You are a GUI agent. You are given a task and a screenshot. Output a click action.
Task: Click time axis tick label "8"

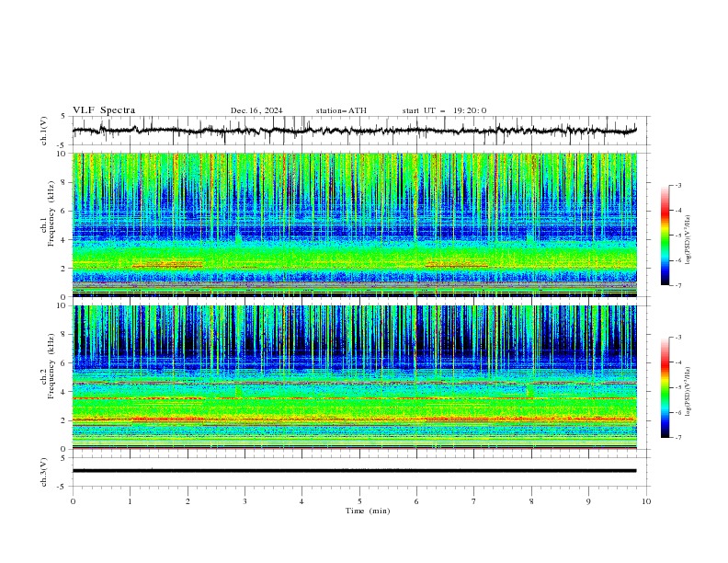point(531,501)
